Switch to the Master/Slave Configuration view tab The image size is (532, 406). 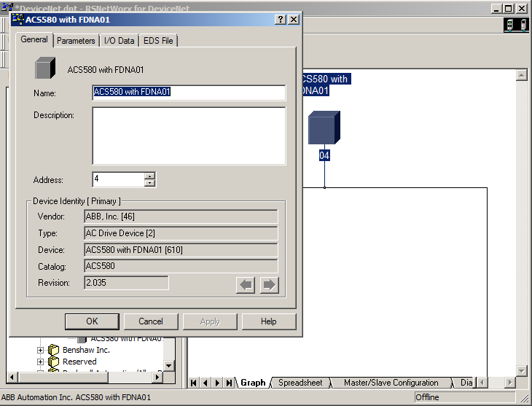pyautogui.click(x=391, y=383)
